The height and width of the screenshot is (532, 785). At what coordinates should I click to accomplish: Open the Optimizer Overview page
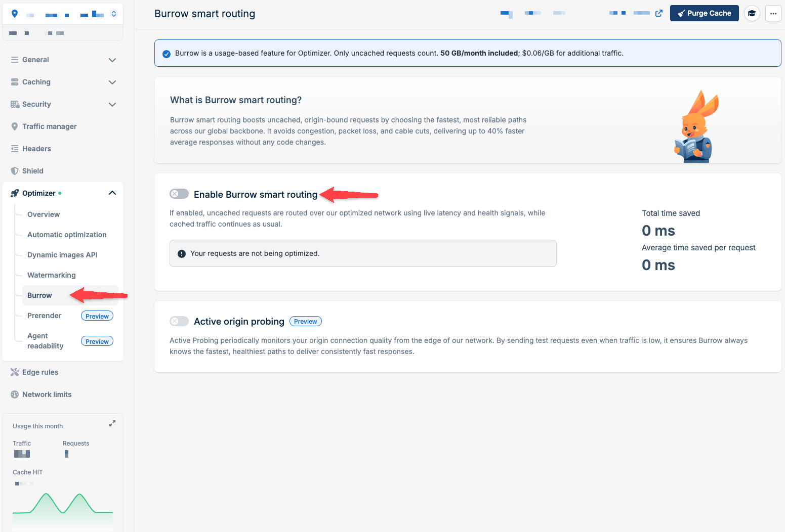tap(44, 214)
